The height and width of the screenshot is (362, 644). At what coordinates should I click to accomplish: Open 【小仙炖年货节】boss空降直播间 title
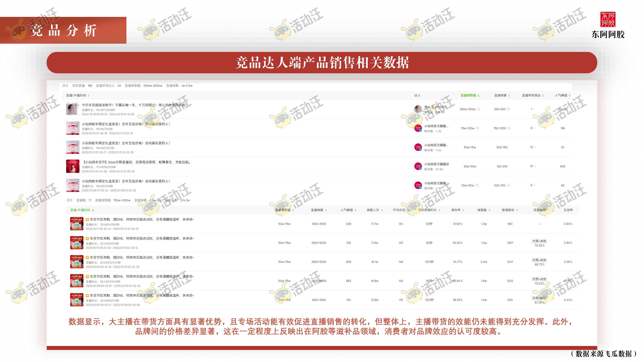point(137,162)
